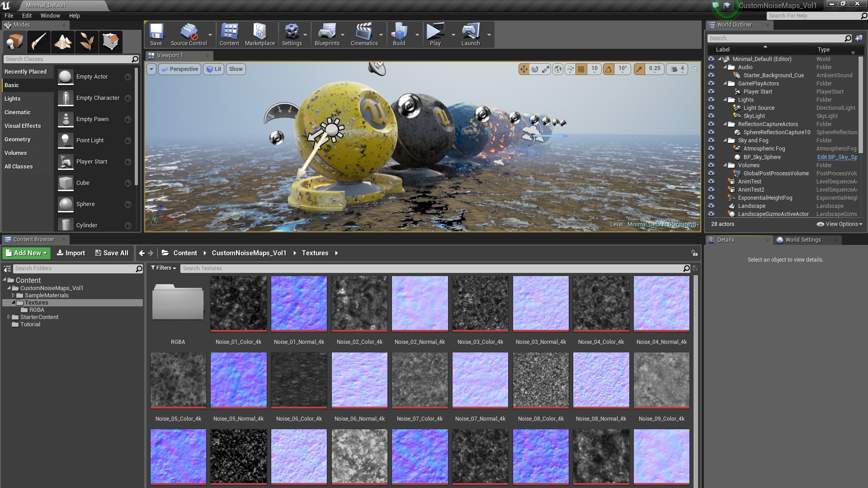
Task: Click the Source Control toolbar icon
Action: pos(189,34)
